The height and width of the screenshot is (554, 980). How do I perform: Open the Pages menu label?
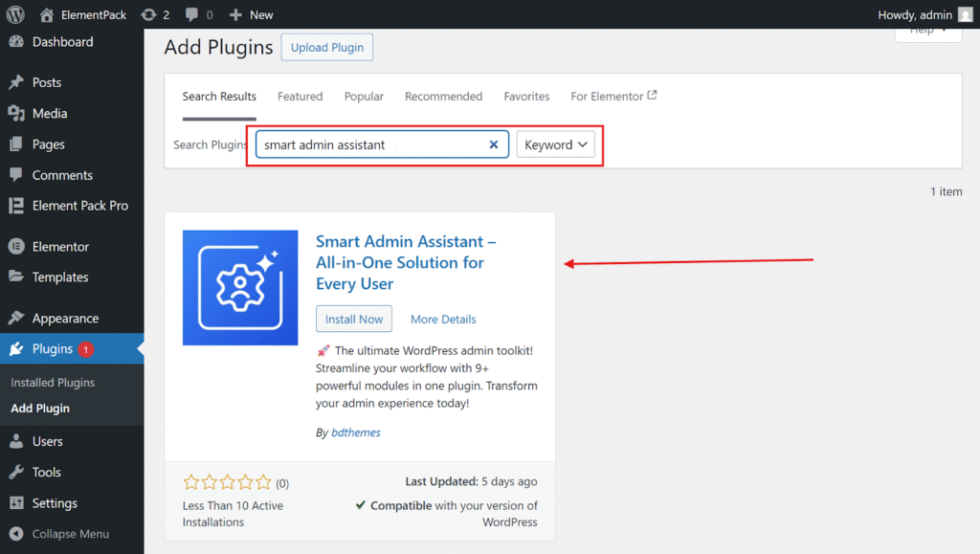point(49,144)
